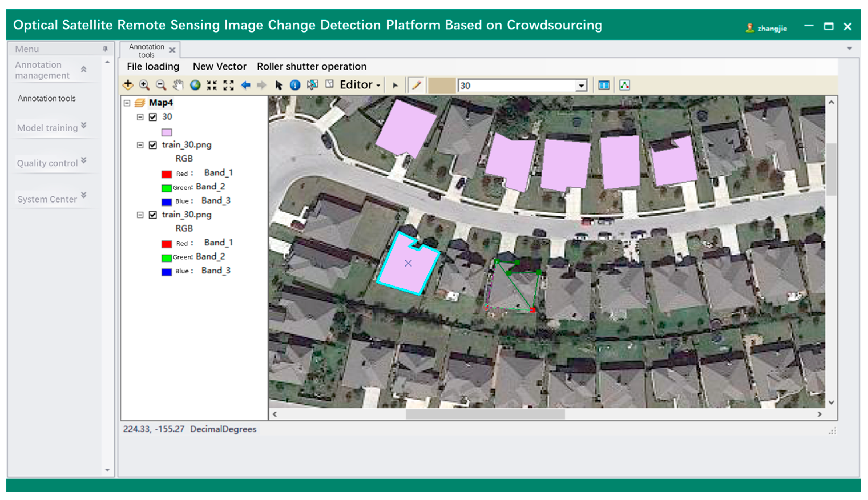Select the Identify info tool
868x500 pixels.
point(295,85)
